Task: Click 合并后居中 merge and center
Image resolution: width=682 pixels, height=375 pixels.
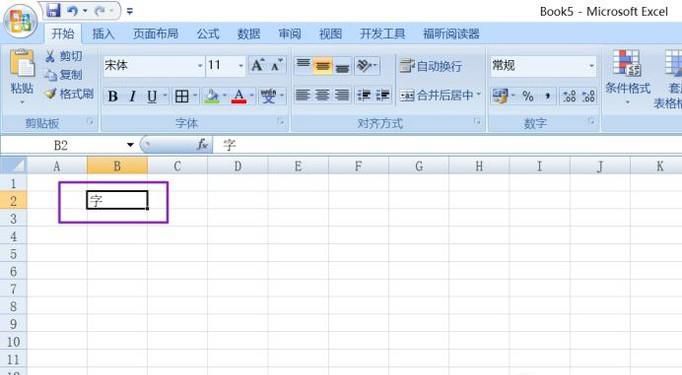Action: tap(436, 95)
